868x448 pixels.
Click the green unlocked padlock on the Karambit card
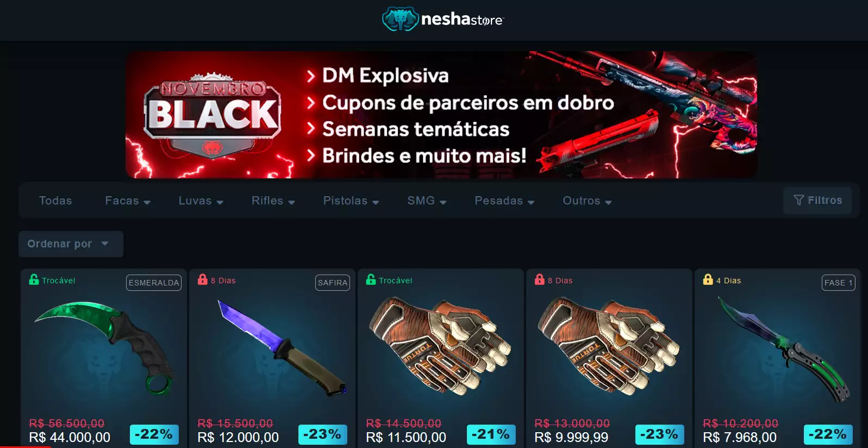point(34,279)
